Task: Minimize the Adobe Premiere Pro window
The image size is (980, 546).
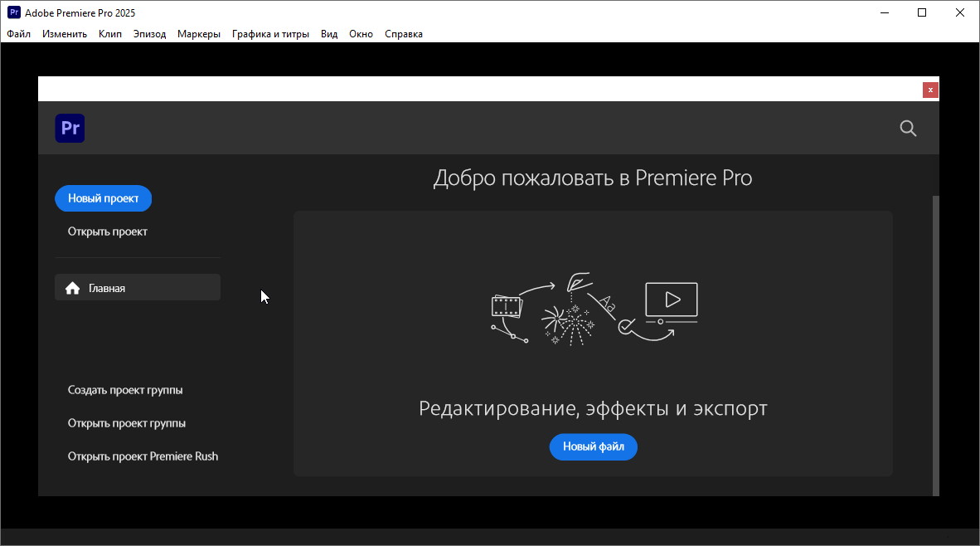Action: pyautogui.click(x=885, y=12)
